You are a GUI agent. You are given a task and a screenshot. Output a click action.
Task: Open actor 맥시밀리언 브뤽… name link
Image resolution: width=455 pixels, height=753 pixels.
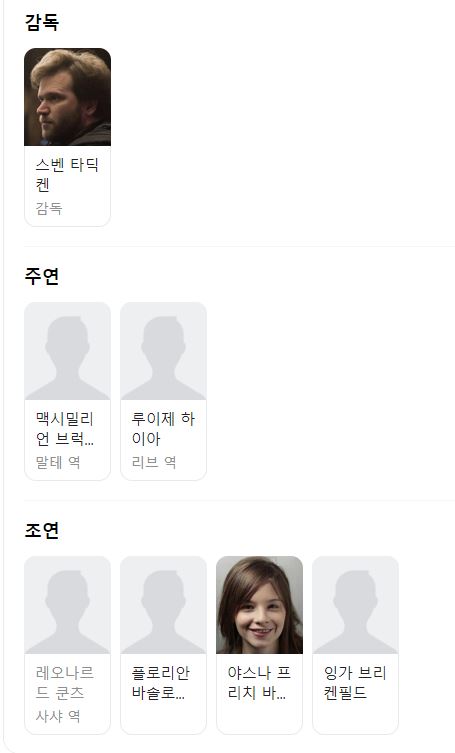coord(65,429)
